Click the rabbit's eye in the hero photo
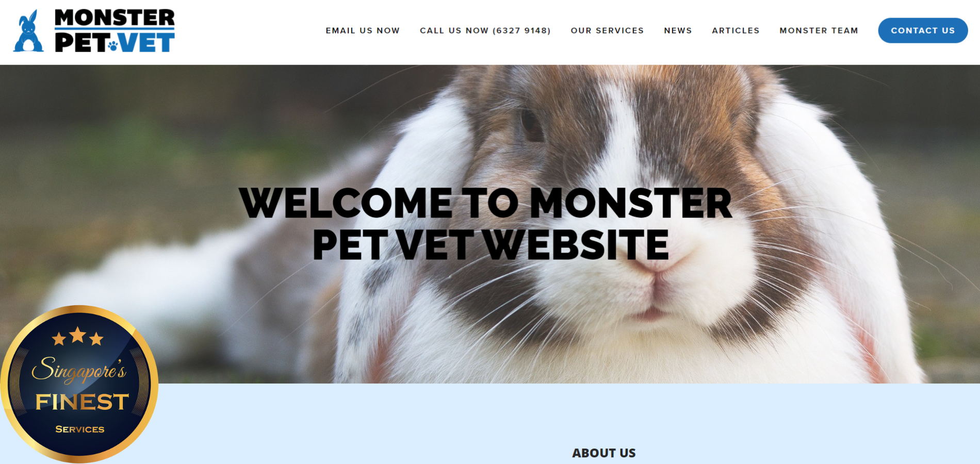 click(x=530, y=125)
